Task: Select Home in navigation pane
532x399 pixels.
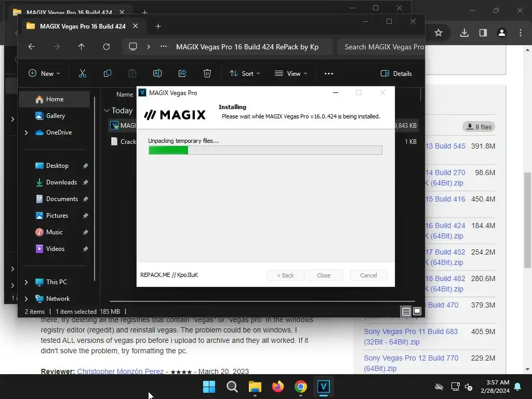Action: click(54, 99)
